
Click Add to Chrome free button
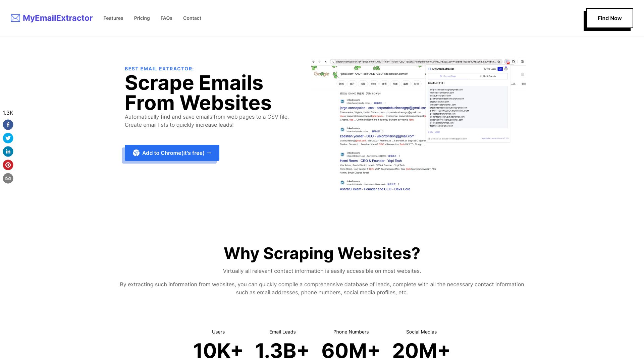pyautogui.click(x=172, y=153)
